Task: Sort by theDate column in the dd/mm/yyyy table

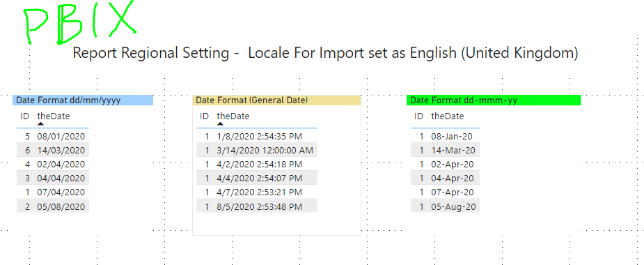Action: coord(54,116)
